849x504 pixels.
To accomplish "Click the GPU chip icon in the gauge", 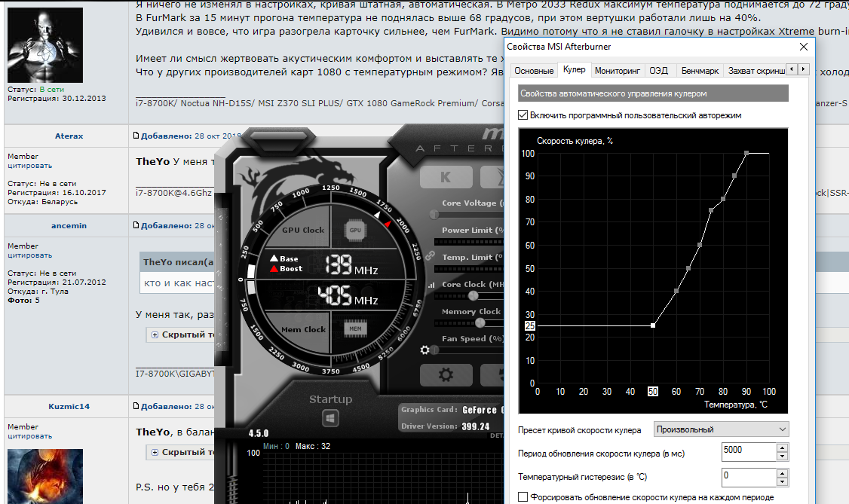I will (x=355, y=230).
